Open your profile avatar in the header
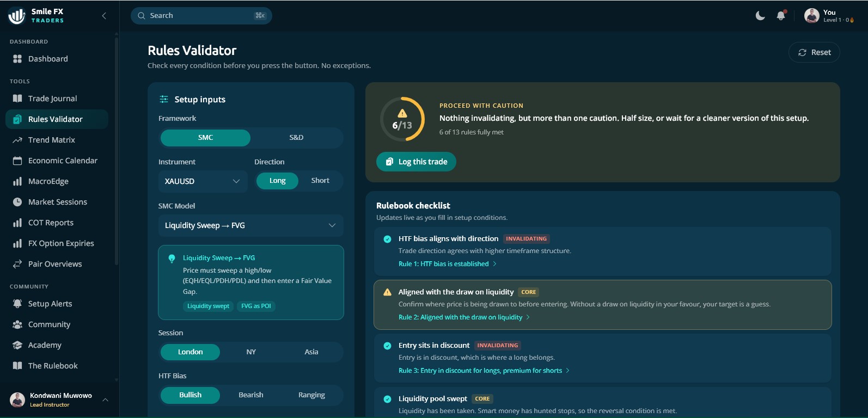The image size is (868, 418). tap(811, 16)
